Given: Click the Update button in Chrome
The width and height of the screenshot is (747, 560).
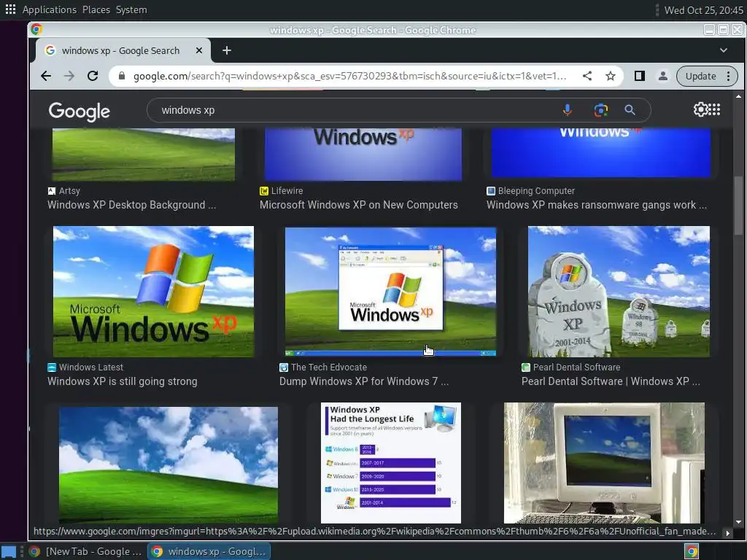Looking at the screenshot, I should 700,76.
